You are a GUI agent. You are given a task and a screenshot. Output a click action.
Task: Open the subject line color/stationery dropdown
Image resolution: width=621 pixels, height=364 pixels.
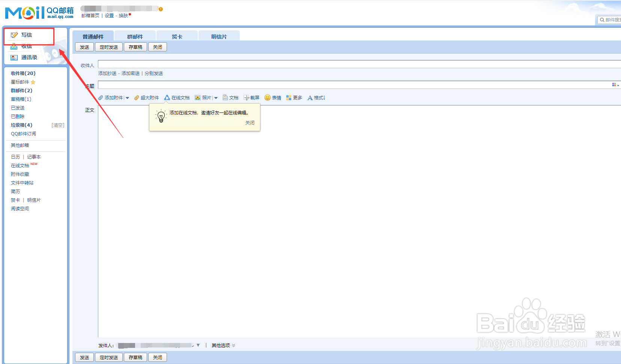[x=615, y=85]
